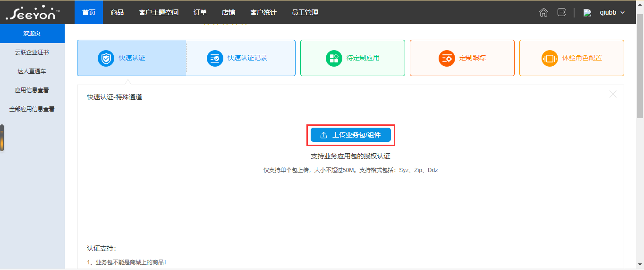Screen dimensions: 644x270
Task: Open the 店铺 menu
Action: [x=229, y=12]
